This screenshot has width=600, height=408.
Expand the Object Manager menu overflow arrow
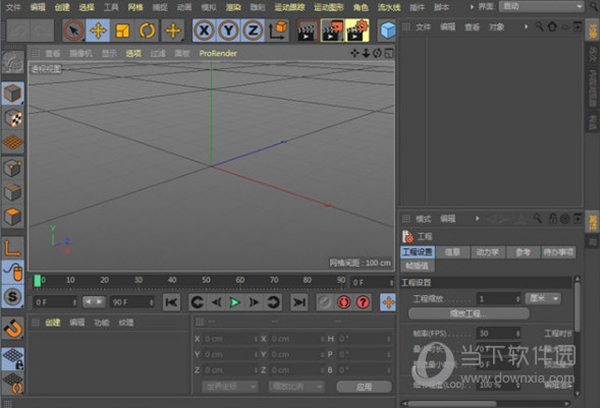[x=526, y=27]
